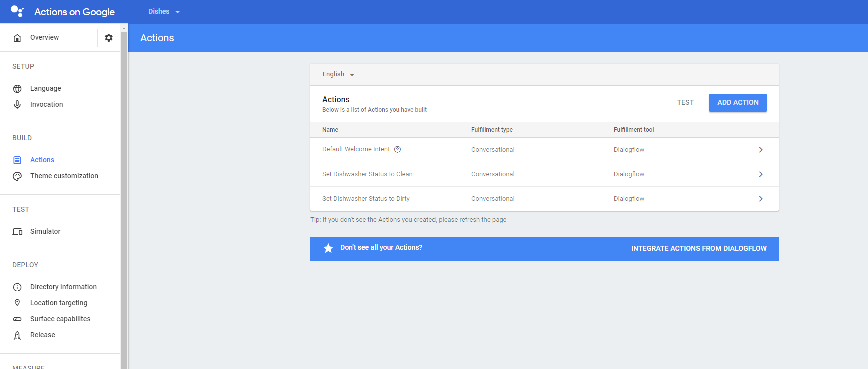The height and width of the screenshot is (369, 868).
Task: Click the Fulfillment type column header
Action: [x=492, y=130]
